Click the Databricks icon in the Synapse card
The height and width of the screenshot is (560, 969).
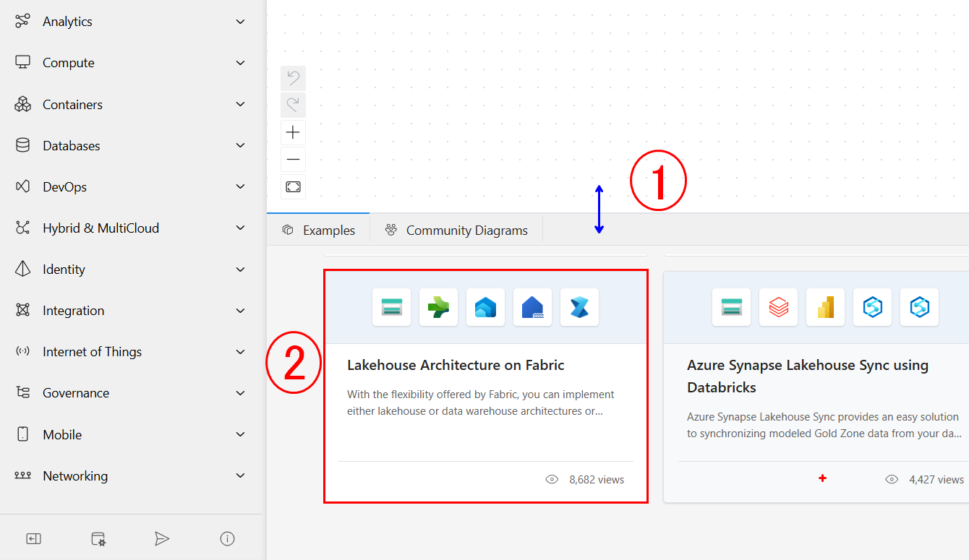point(778,308)
